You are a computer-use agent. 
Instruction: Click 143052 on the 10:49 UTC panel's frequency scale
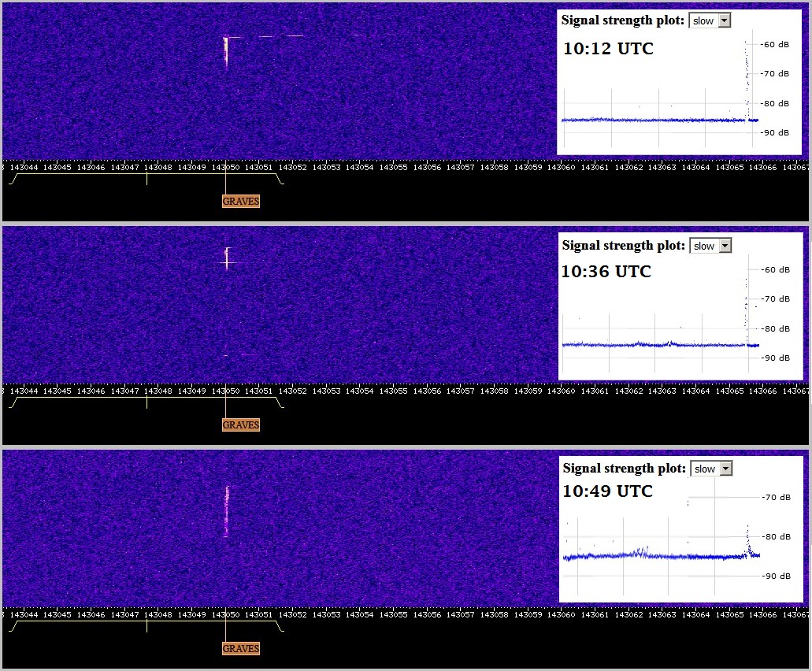[x=293, y=614]
